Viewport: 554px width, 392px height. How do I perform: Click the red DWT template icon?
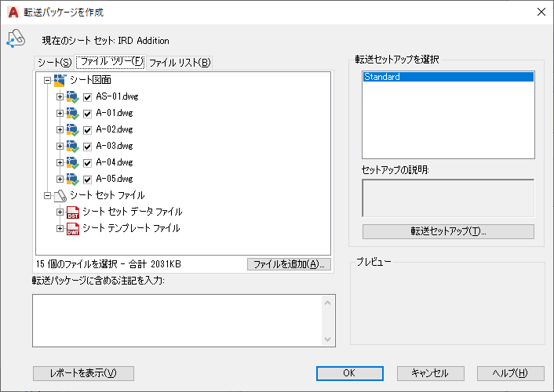[x=73, y=228]
